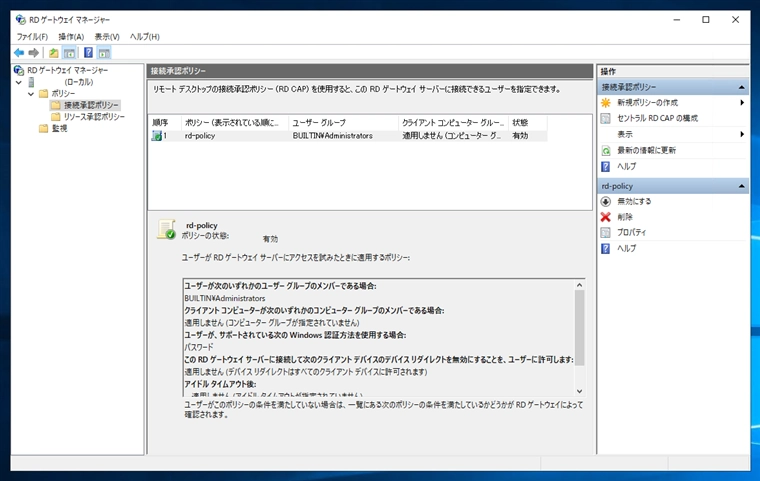
Task: Click scroll down arrow in policy details
Action: (579, 391)
